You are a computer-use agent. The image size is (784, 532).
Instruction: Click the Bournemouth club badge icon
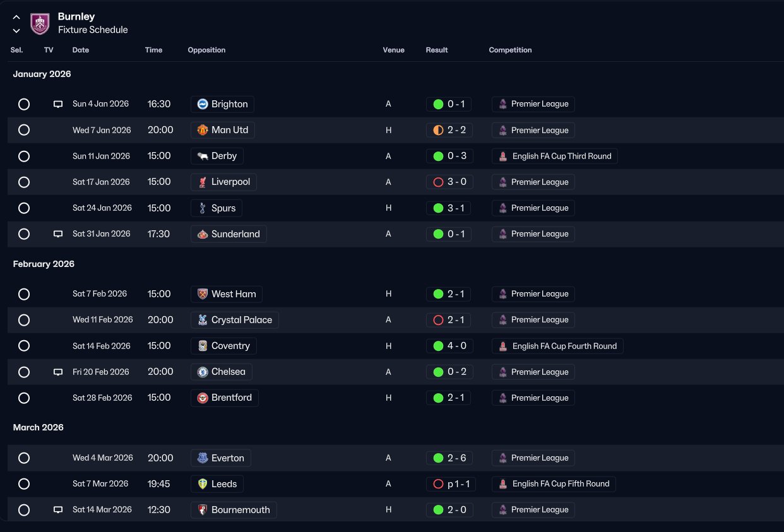(203, 510)
